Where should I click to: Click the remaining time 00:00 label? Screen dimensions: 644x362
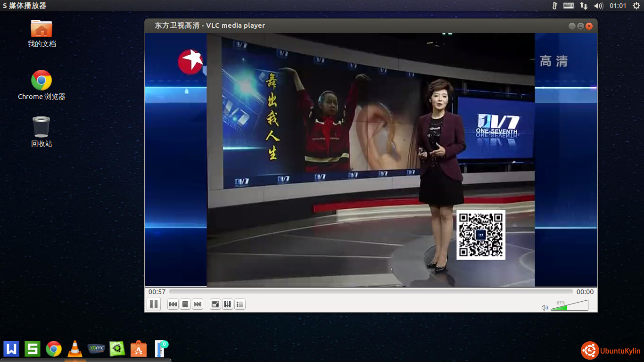coord(585,292)
